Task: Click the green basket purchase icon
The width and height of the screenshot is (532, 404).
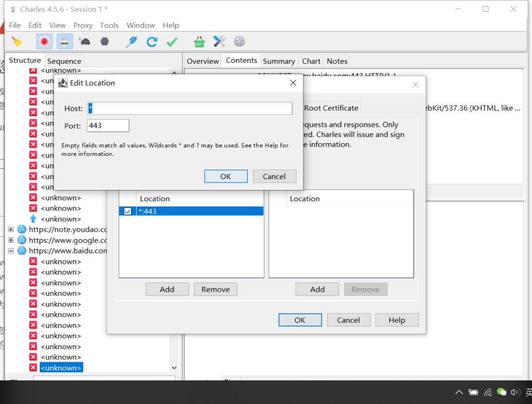Action: (199, 42)
